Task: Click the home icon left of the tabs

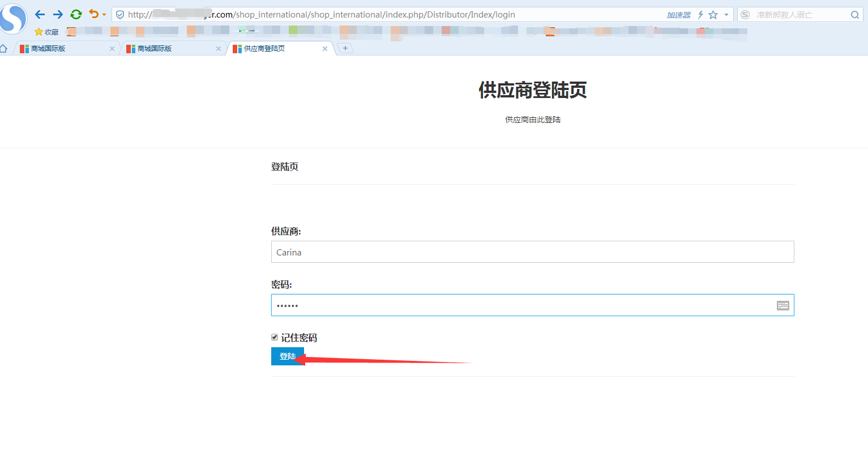Action: 4,48
